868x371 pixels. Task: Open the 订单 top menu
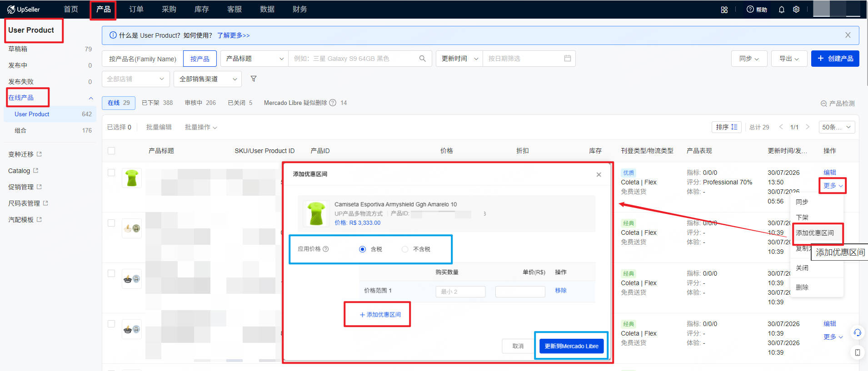click(x=136, y=10)
